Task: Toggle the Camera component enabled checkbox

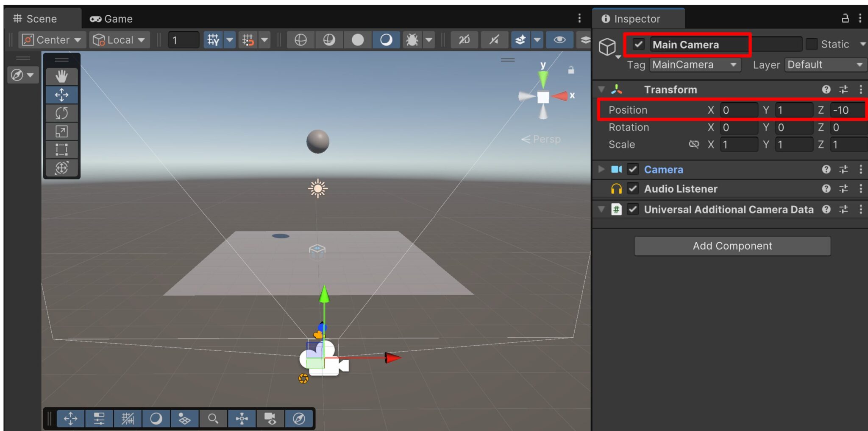Action: coord(632,169)
